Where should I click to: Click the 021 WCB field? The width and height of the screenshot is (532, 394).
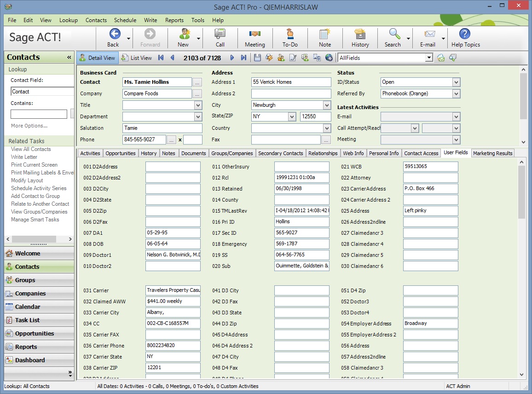431,166
